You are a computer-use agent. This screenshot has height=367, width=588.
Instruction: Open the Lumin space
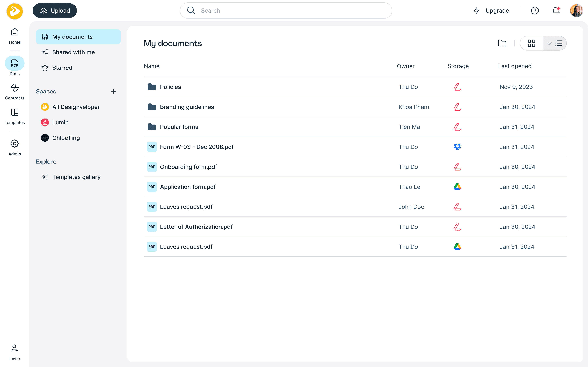60,122
